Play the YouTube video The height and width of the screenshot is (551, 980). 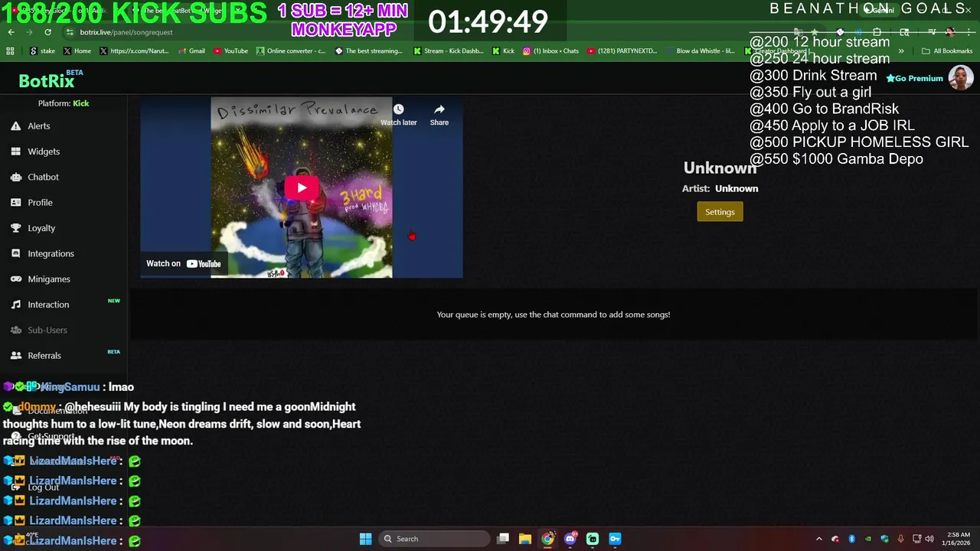[x=302, y=187]
